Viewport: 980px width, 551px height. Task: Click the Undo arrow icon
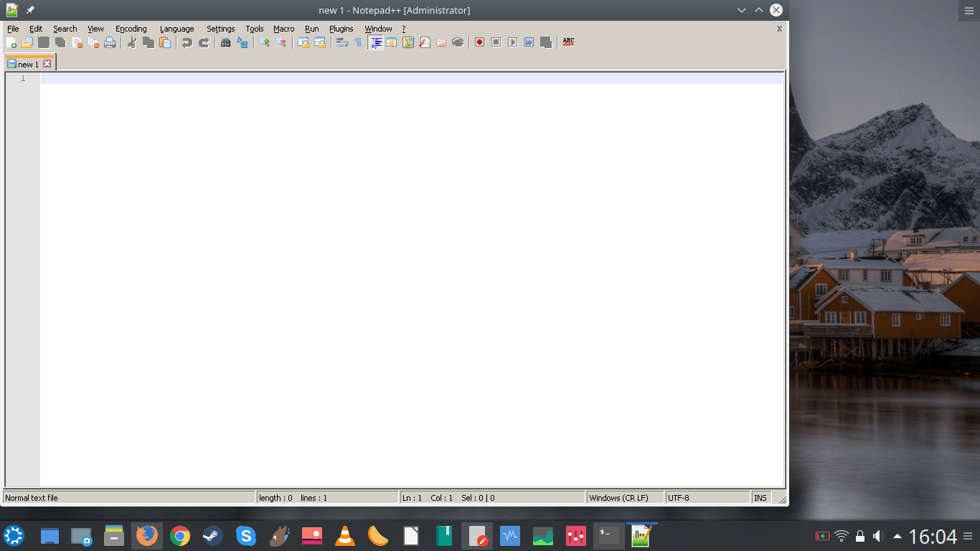pos(187,42)
